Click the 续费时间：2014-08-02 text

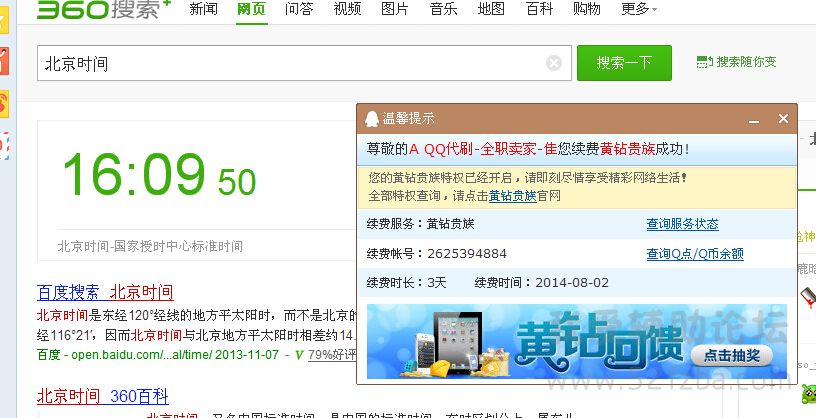[541, 283]
